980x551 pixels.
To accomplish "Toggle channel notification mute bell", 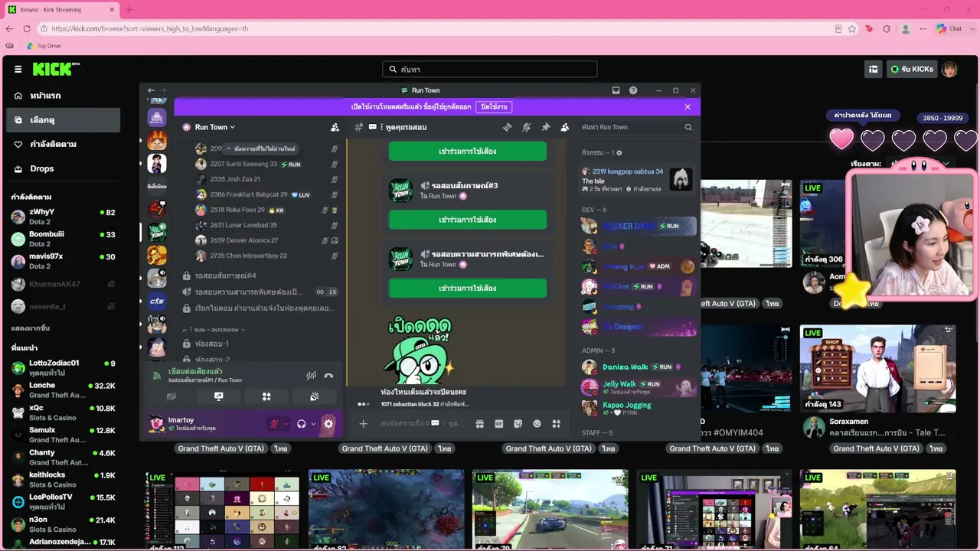I will (x=526, y=127).
